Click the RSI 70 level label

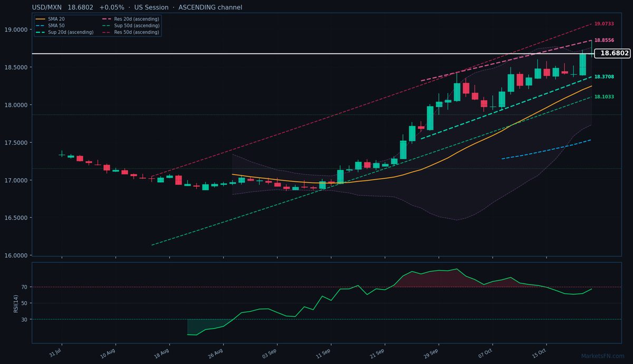[x=25, y=288]
